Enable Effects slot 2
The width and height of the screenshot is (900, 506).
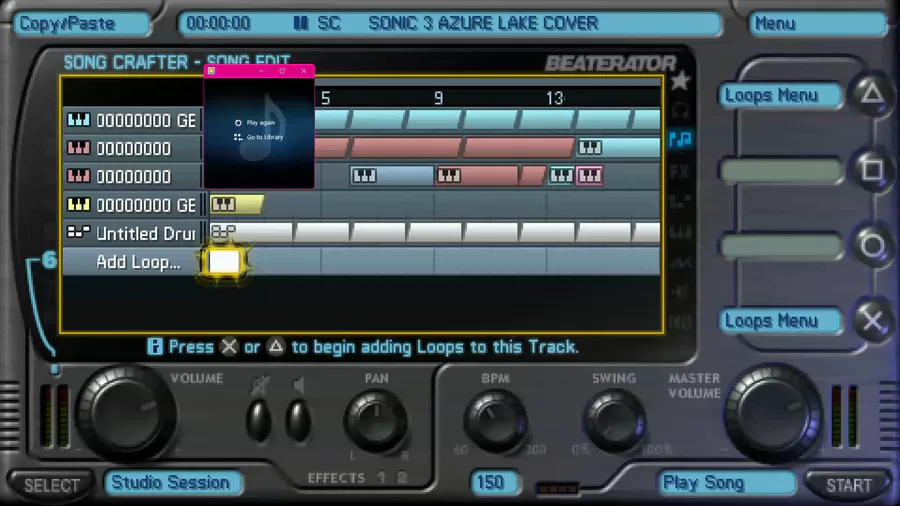tap(402, 477)
